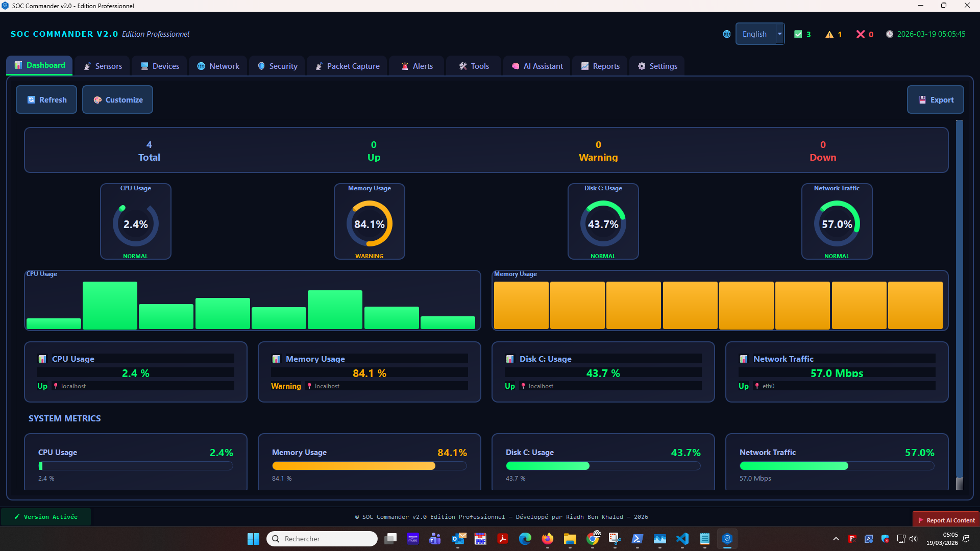Open the Security tab
This screenshot has height=551, width=980.
click(277, 66)
